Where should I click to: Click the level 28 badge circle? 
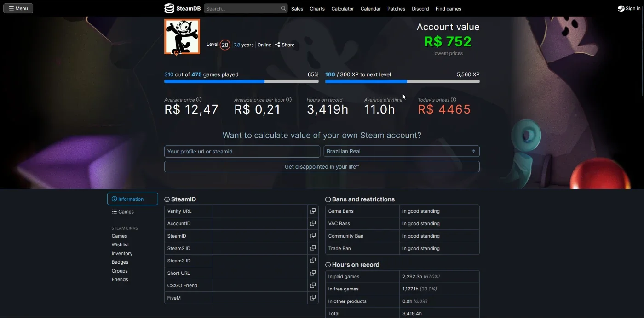click(x=225, y=45)
